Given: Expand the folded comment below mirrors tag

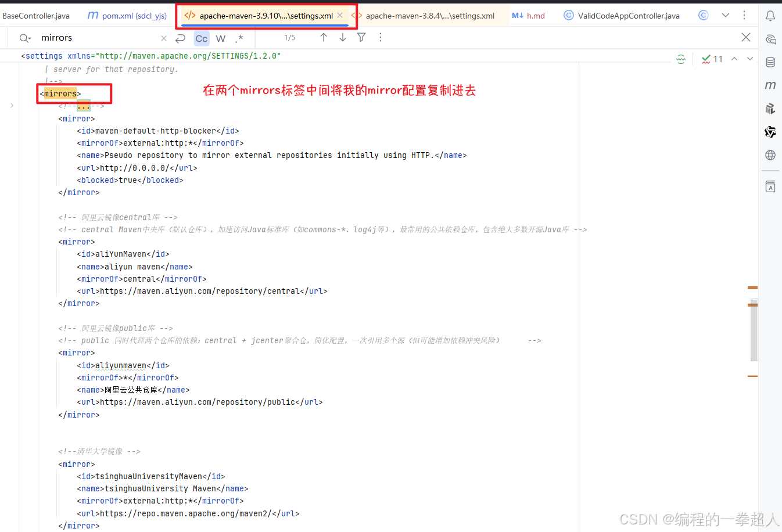Looking at the screenshot, I should [83, 106].
